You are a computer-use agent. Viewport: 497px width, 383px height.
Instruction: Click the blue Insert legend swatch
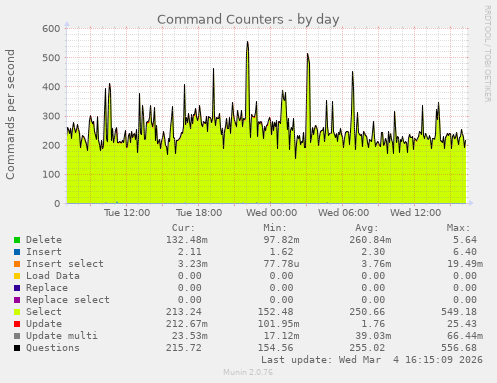click(17, 252)
